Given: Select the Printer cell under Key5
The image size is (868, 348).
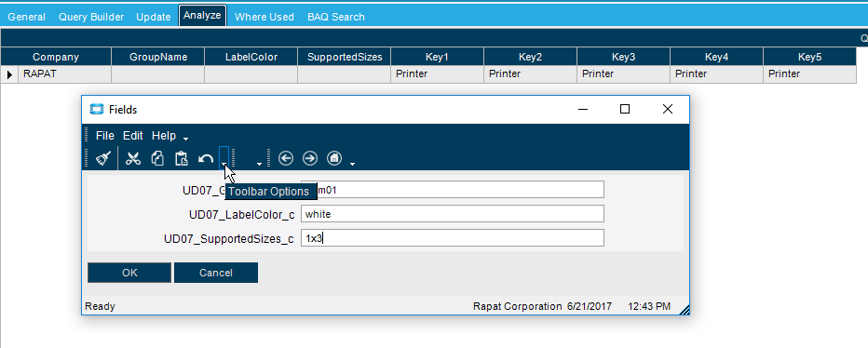Looking at the screenshot, I should [809, 74].
